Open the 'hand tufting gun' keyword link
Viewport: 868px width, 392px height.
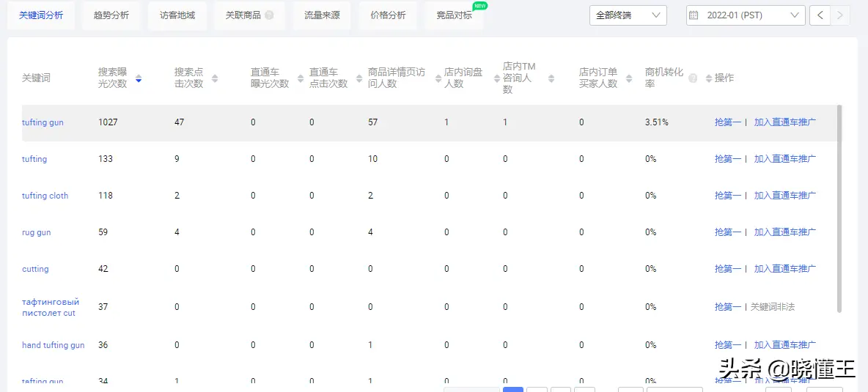pos(53,345)
